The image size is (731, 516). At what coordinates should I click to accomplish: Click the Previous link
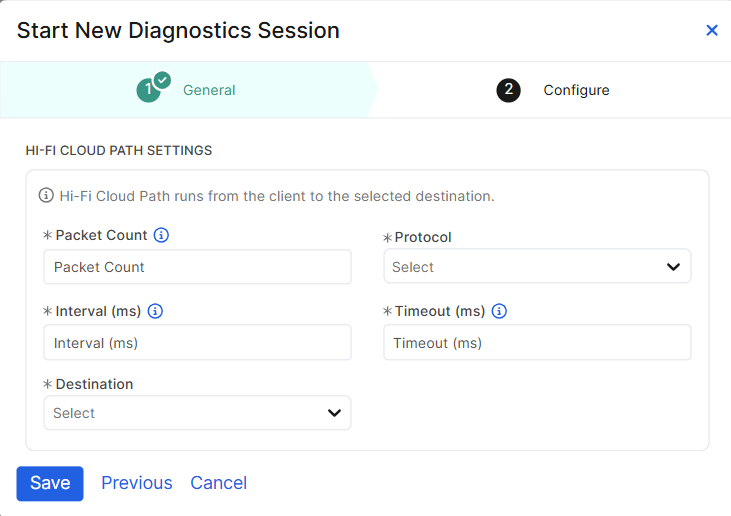[x=137, y=483]
